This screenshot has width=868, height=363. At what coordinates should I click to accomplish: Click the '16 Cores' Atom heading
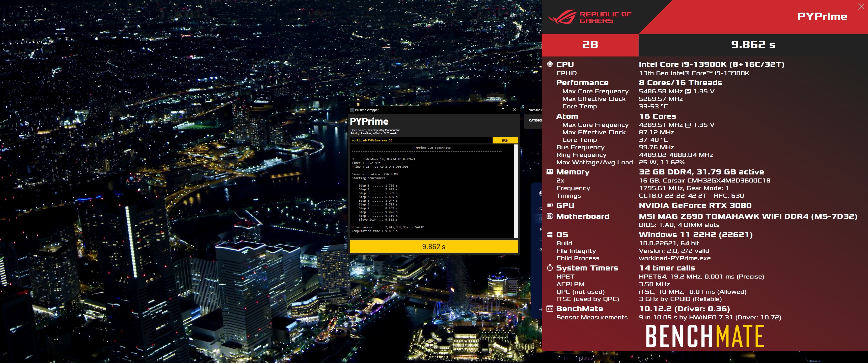point(657,116)
